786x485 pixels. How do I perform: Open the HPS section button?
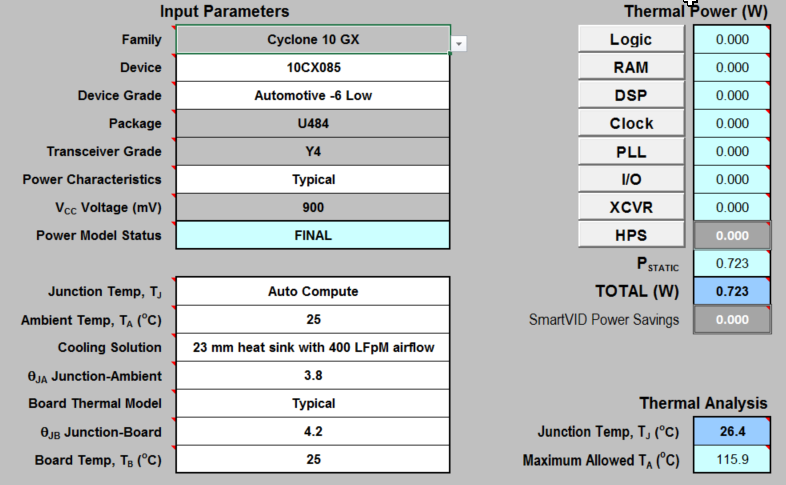click(x=631, y=235)
